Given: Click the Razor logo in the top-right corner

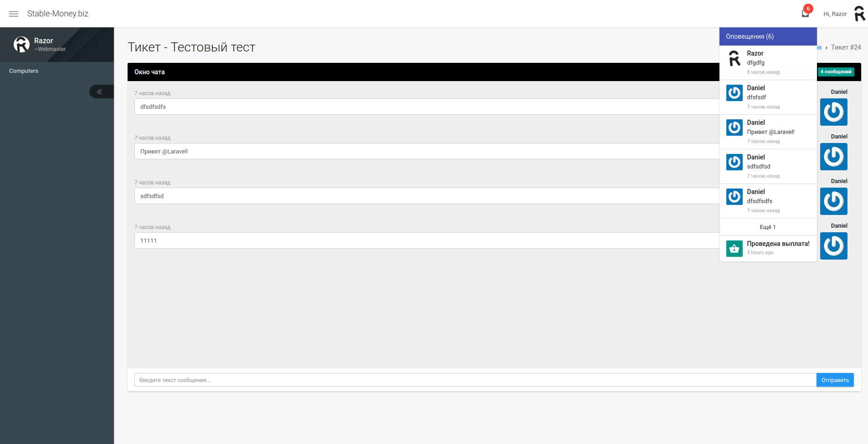Looking at the screenshot, I should tap(859, 14).
